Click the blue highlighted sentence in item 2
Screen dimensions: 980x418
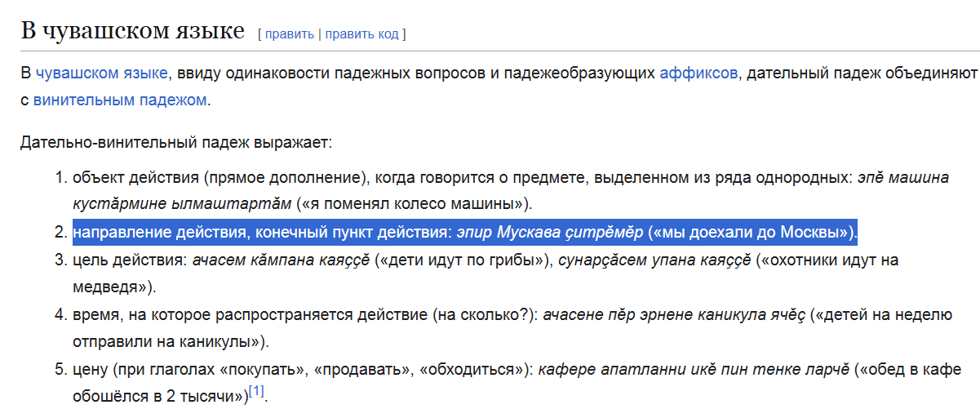[x=465, y=233]
